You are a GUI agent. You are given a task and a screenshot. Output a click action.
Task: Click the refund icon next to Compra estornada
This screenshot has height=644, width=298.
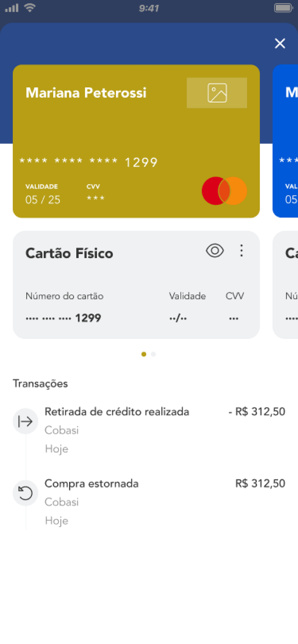click(x=25, y=493)
